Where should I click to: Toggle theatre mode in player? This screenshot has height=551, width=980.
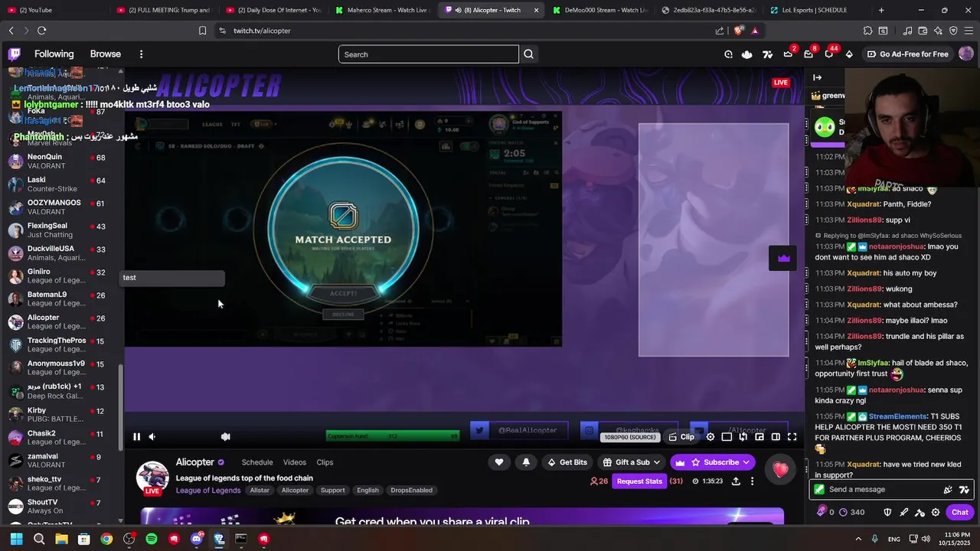[776, 437]
